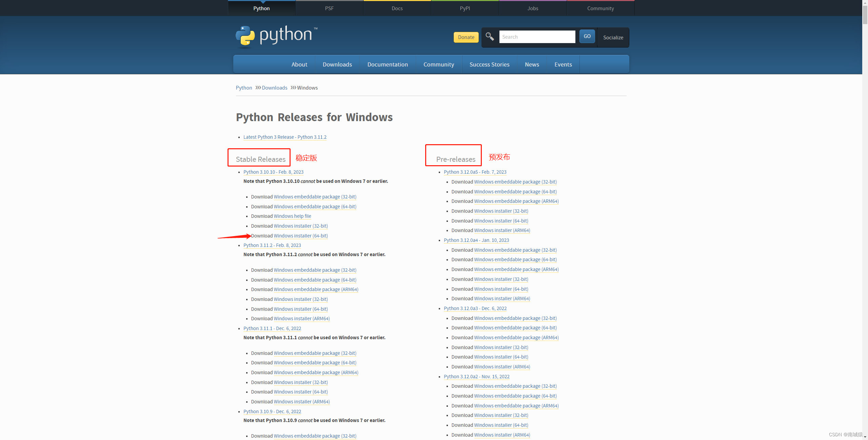Click the scrollbar down arrow
The image size is (868, 440).
click(865, 437)
